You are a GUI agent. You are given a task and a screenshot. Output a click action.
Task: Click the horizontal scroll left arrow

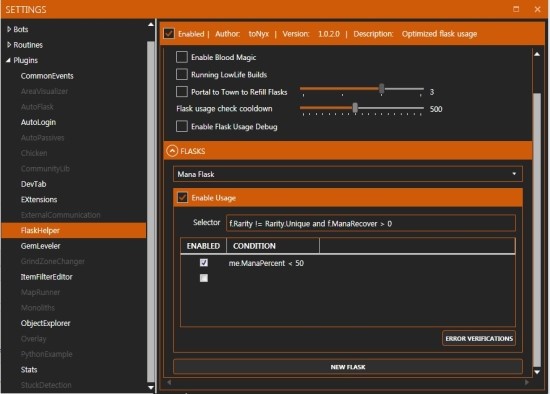169,382
